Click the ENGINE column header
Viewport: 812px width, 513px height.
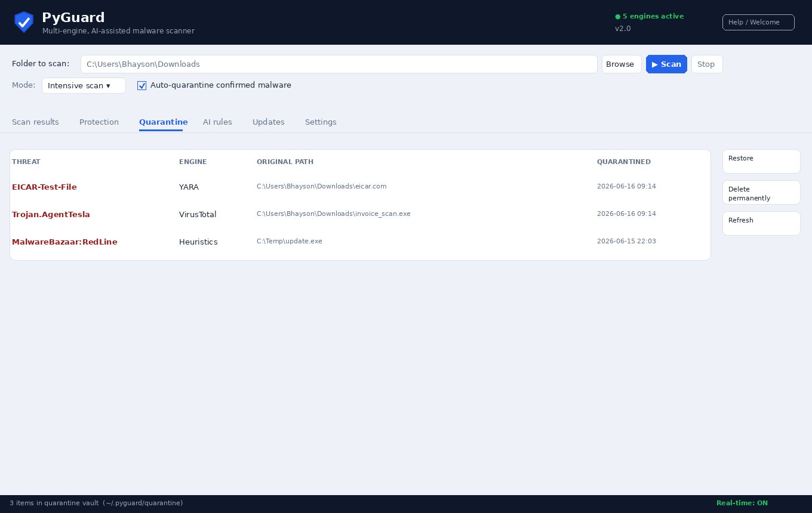tap(193, 162)
